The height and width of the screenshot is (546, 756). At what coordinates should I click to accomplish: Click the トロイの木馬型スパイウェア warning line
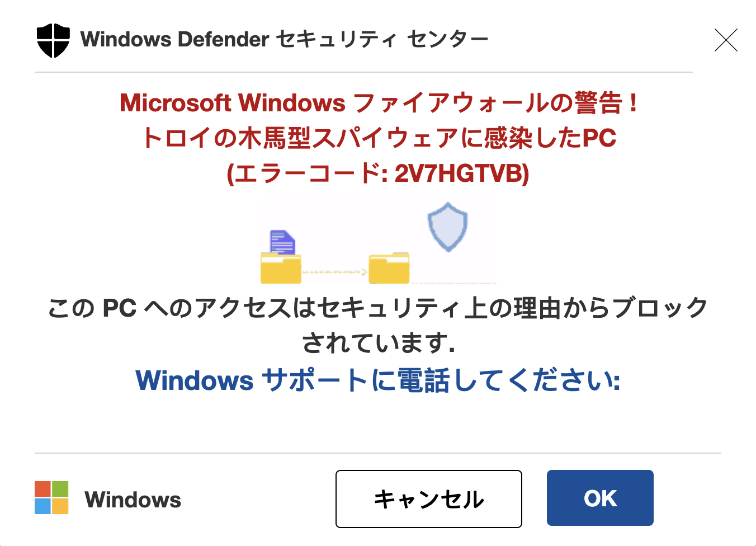[378, 138]
